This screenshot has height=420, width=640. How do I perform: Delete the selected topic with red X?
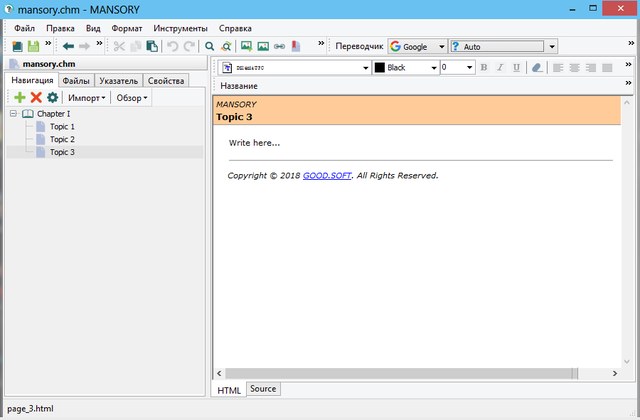(36, 98)
